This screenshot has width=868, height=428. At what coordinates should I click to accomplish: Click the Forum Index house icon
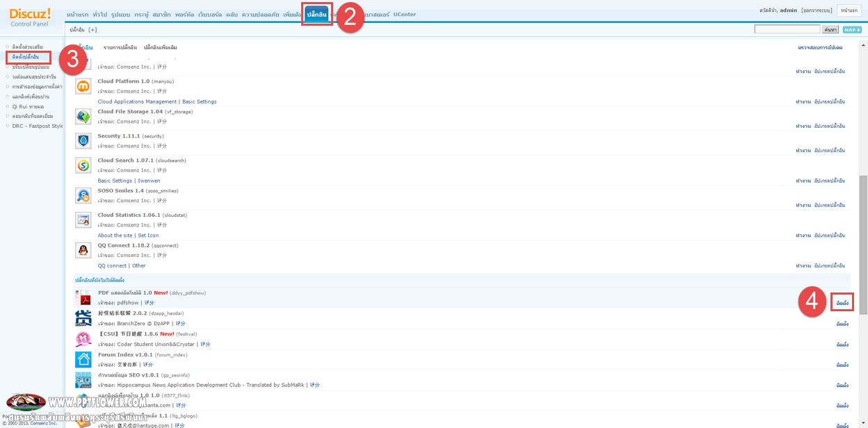click(83, 359)
